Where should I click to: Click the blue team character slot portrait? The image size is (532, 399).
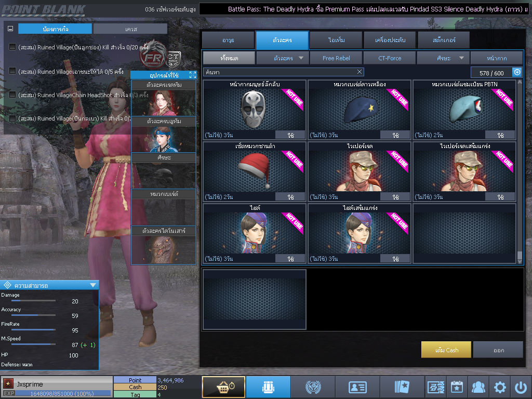click(x=164, y=139)
